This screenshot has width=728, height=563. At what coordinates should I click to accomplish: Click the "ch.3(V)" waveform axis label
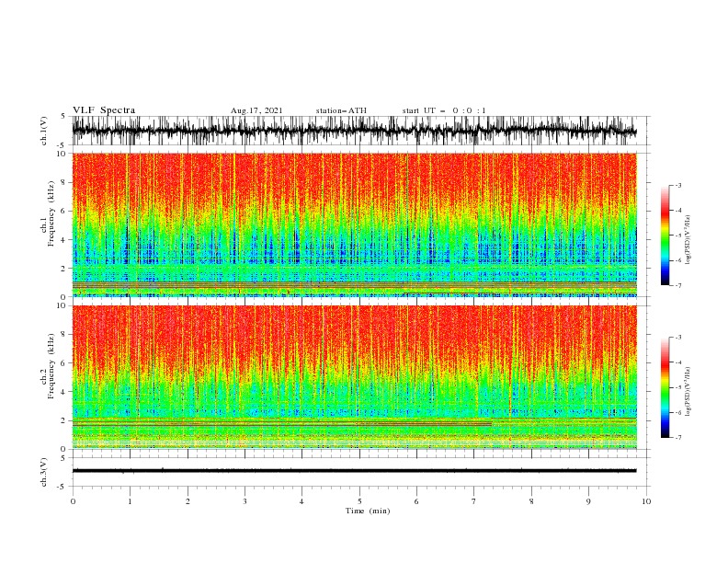pyautogui.click(x=44, y=472)
